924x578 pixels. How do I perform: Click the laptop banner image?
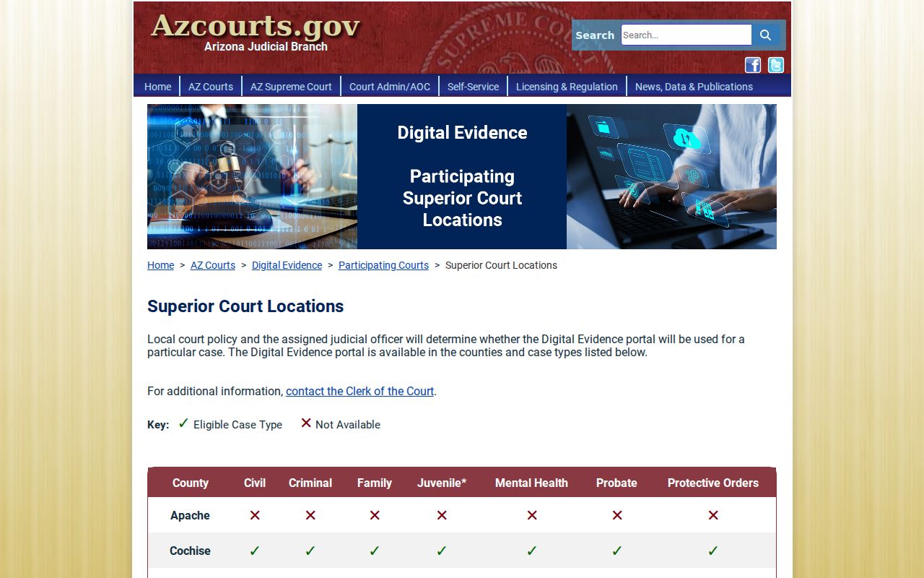[x=671, y=176]
